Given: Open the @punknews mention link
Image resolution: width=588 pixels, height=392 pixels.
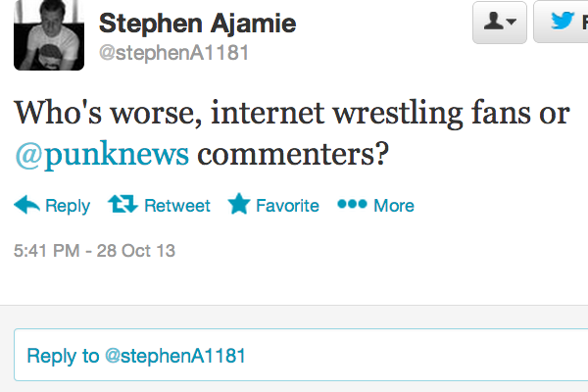Looking at the screenshot, I should (x=103, y=154).
